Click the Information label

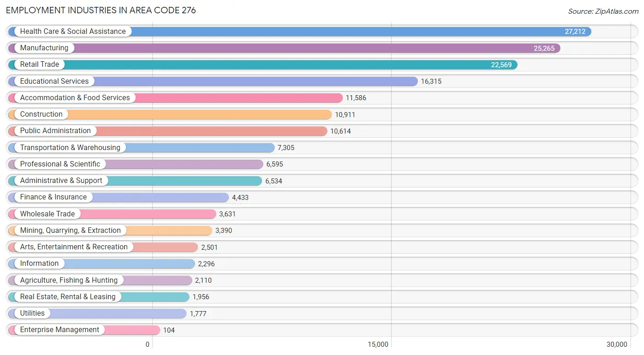(39, 263)
